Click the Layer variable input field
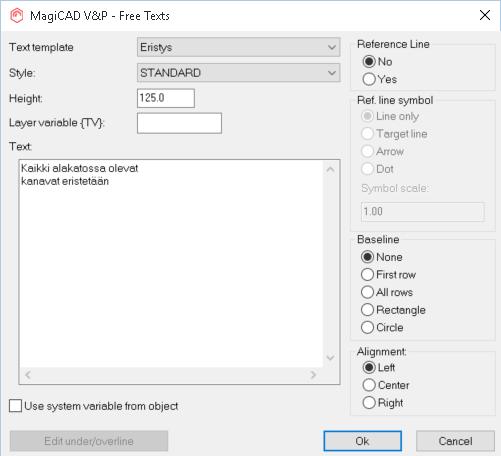 pos(179,123)
